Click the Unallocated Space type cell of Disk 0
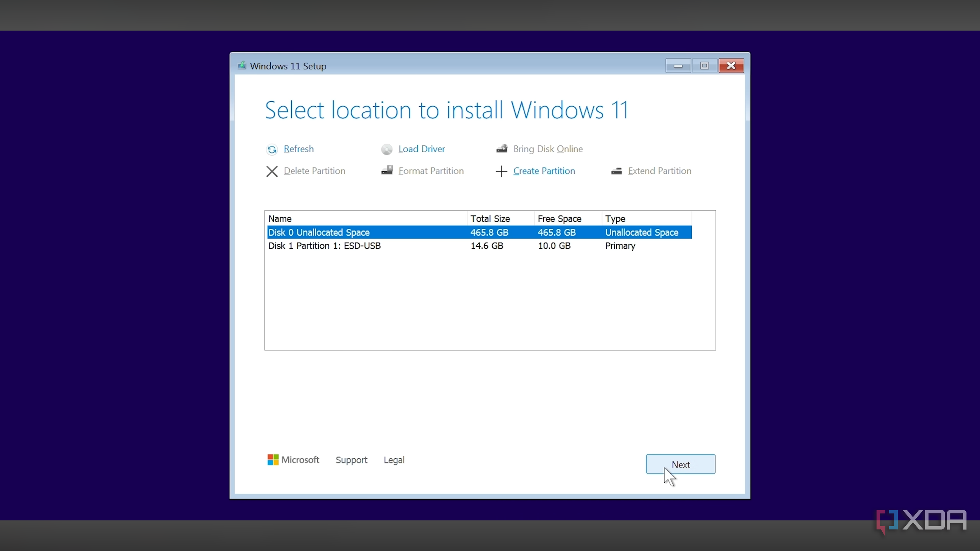The width and height of the screenshot is (980, 551). pyautogui.click(x=642, y=232)
